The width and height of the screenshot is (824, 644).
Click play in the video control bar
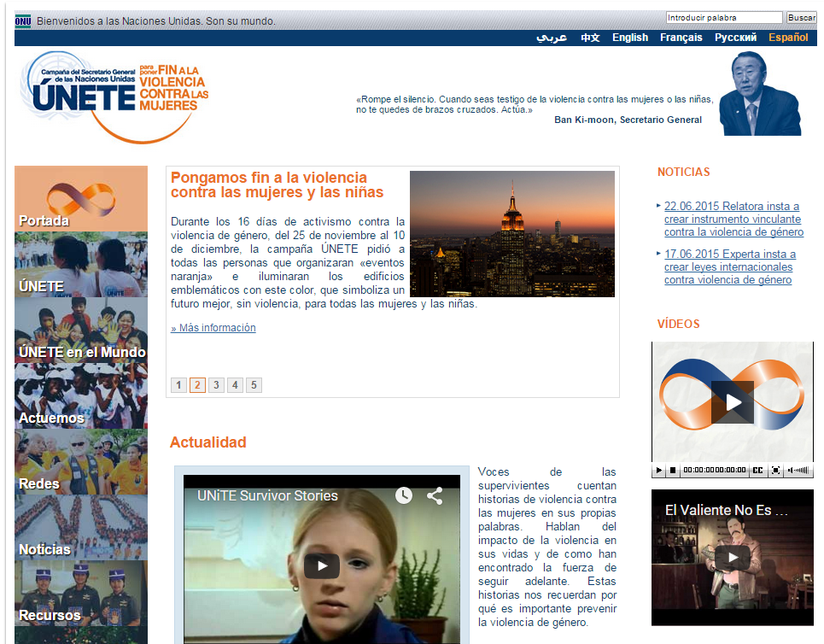(659, 470)
